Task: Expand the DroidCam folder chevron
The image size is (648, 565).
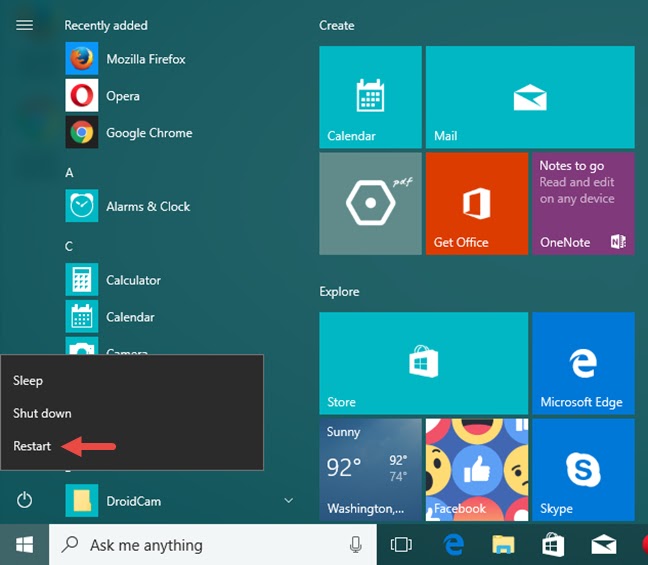Action: click(x=288, y=501)
